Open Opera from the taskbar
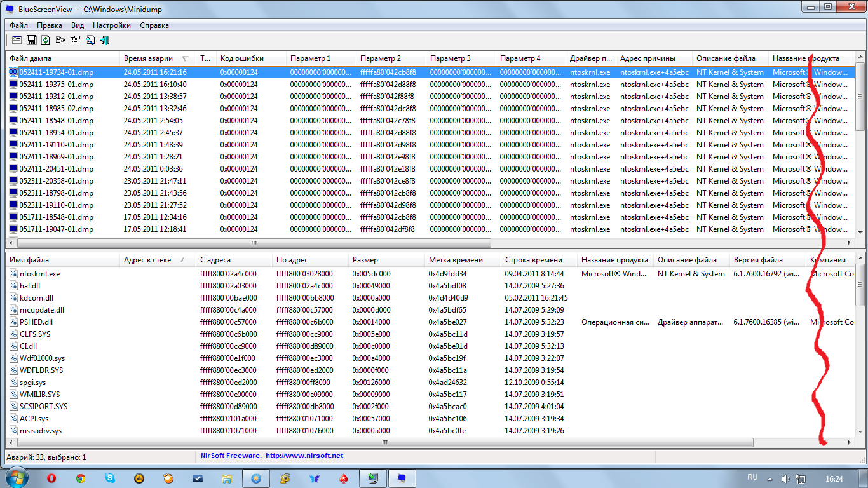 coord(51,478)
